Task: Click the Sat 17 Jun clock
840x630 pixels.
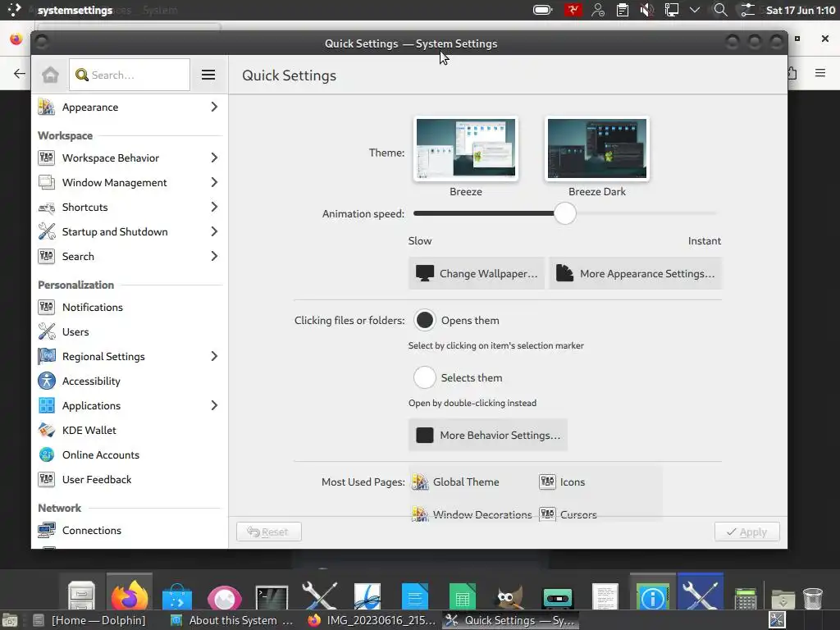Action: click(x=801, y=10)
